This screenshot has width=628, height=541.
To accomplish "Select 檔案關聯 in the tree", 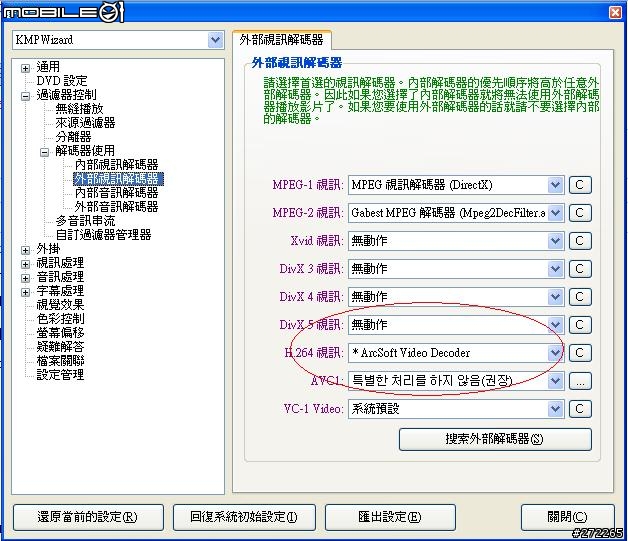I will click(x=60, y=361).
